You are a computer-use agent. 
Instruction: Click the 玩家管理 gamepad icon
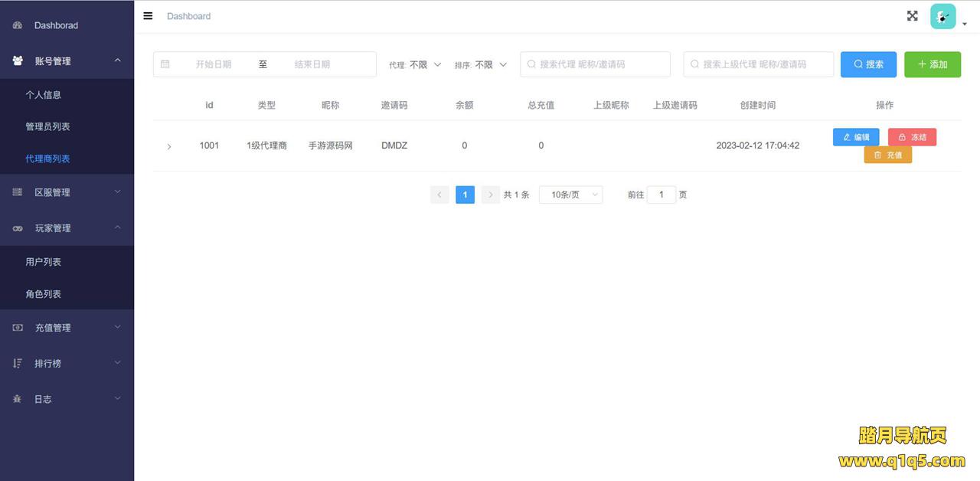click(x=18, y=228)
